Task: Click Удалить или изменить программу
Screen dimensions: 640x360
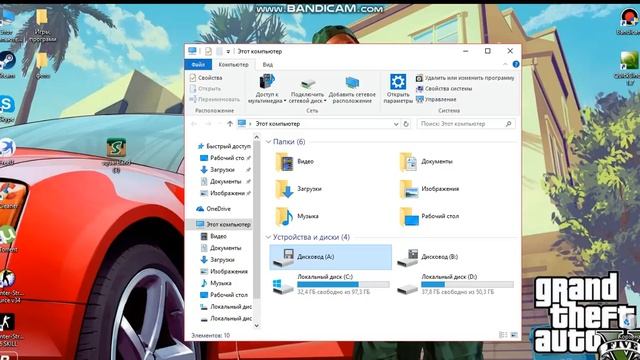Action: point(465,78)
